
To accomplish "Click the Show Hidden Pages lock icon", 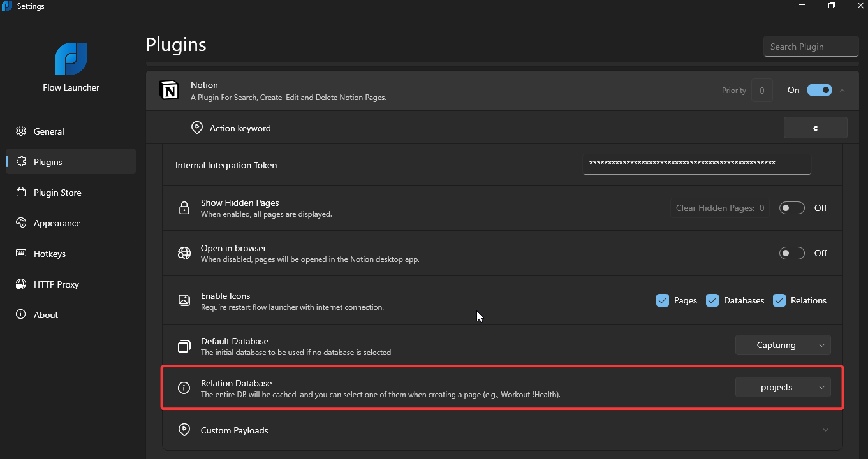I will pos(184,208).
